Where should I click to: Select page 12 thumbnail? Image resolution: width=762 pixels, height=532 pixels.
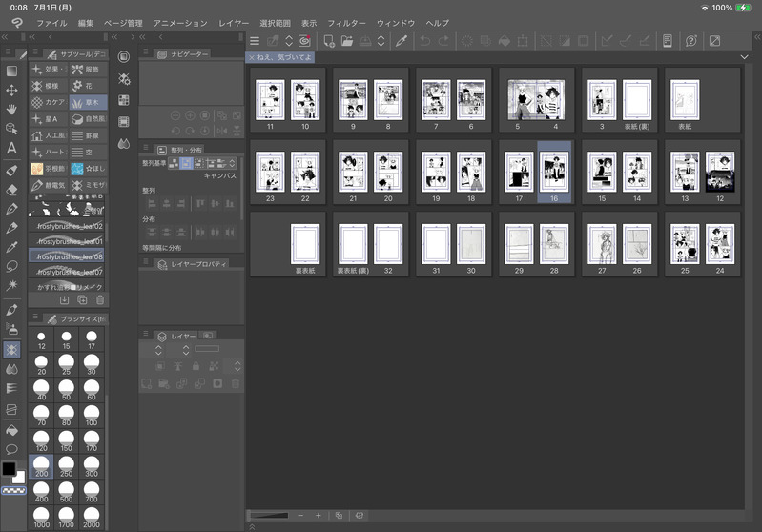pos(720,173)
